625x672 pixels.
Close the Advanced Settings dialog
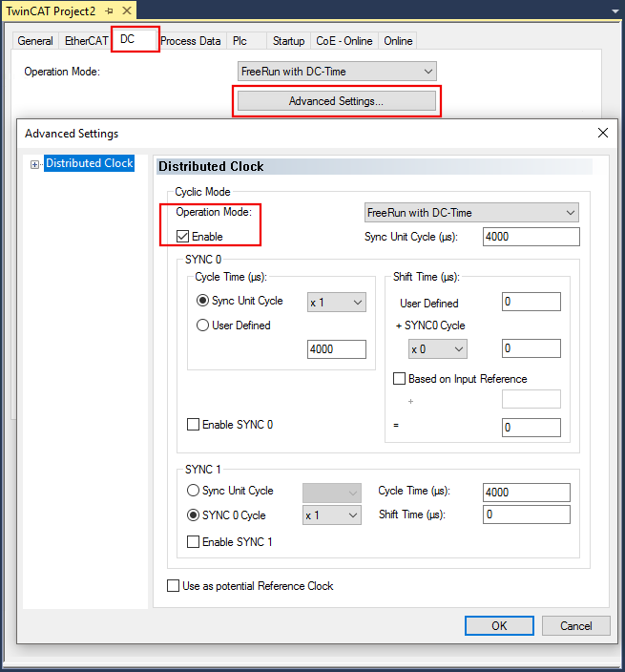click(x=603, y=133)
